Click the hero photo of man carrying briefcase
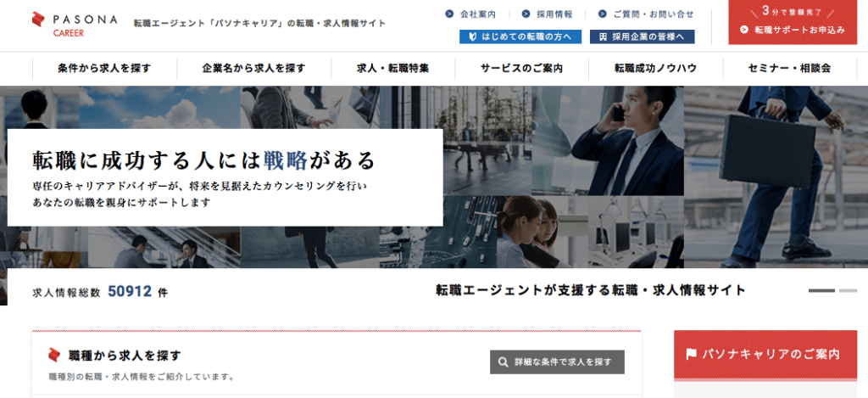Image resolution: width=868 pixels, height=398 pixels. click(776, 177)
